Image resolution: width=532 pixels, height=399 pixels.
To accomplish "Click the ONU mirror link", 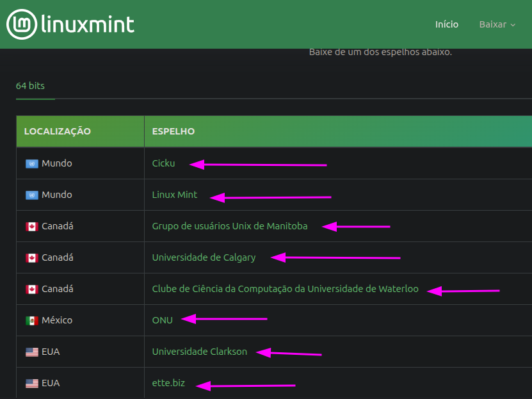I will coord(162,320).
